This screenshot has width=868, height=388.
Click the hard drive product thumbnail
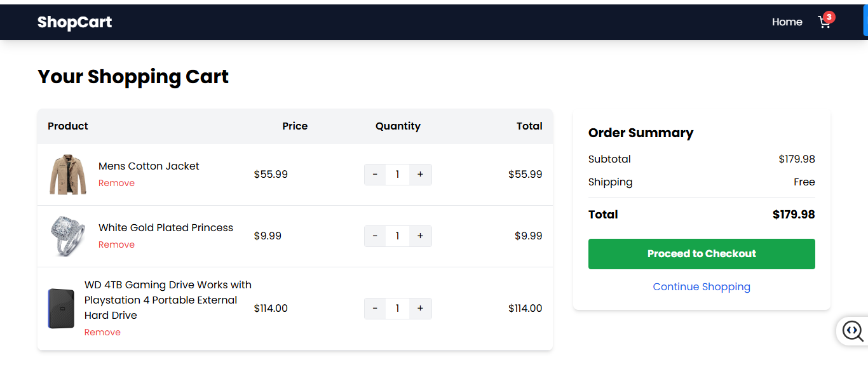[x=61, y=309]
